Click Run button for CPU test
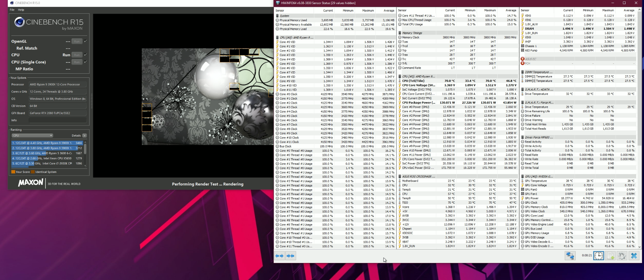This screenshot has height=280, width=644. (x=77, y=55)
